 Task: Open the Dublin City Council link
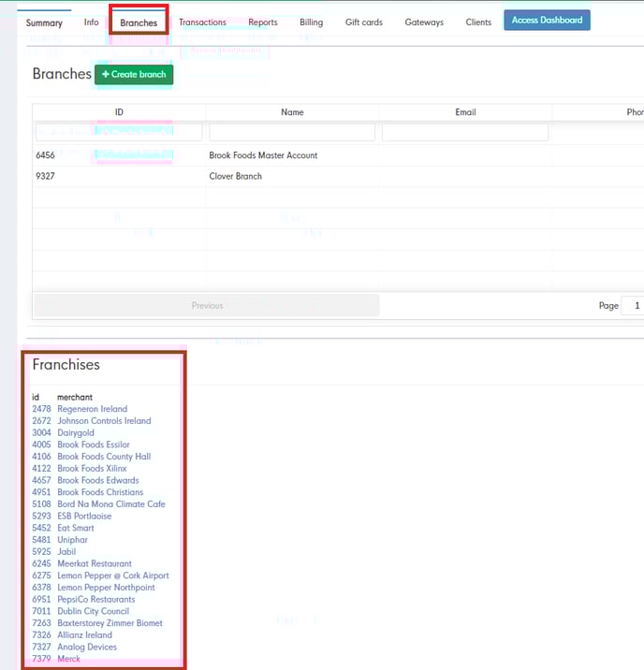93,611
